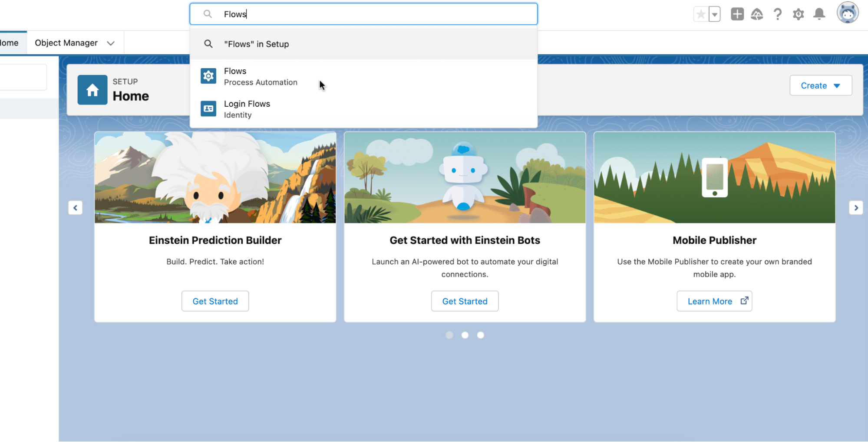Open the help question mark icon
This screenshot has width=868, height=442.
coord(777,14)
